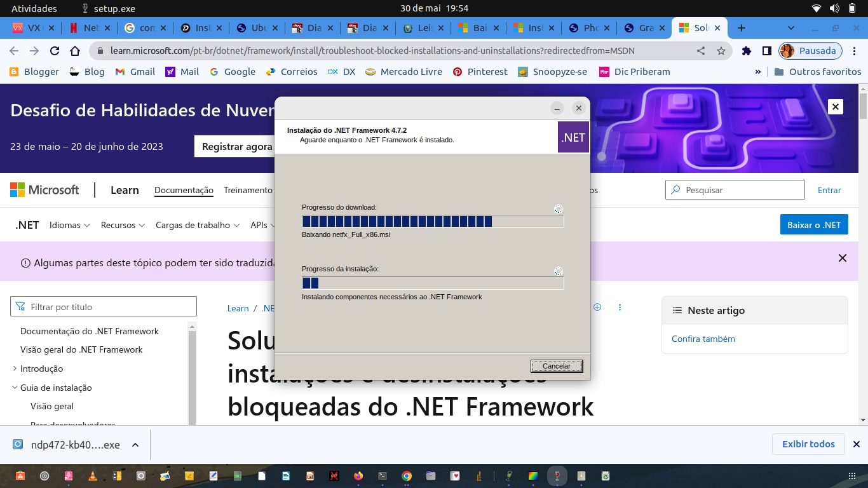Bookmark this page with the star icon
This screenshot has width=868, height=488.
click(x=721, y=51)
